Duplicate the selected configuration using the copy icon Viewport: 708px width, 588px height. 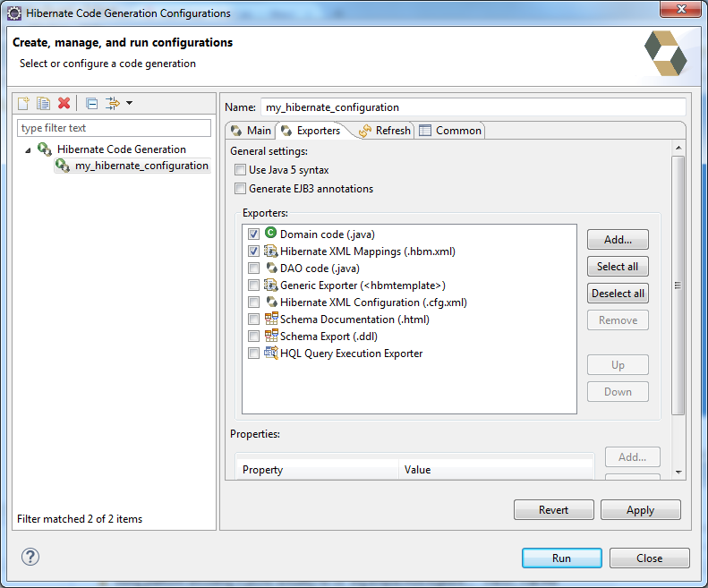tap(43, 104)
